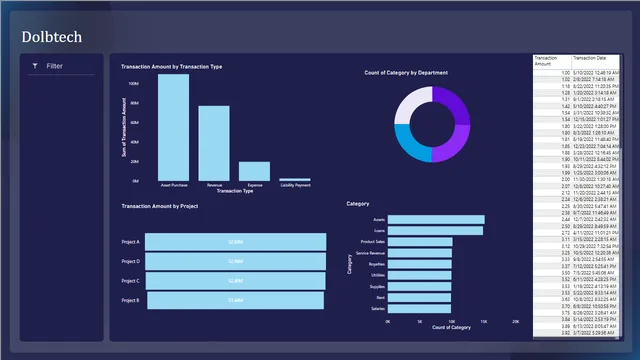Click the 'Count of Category' axis label
This screenshot has width=640, height=360.
(451, 327)
